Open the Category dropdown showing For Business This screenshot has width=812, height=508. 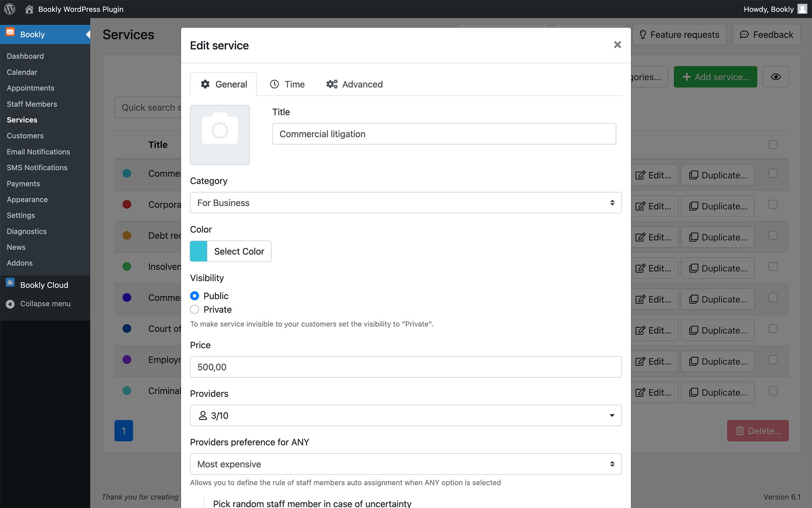pyautogui.click(x=406, y=203)
